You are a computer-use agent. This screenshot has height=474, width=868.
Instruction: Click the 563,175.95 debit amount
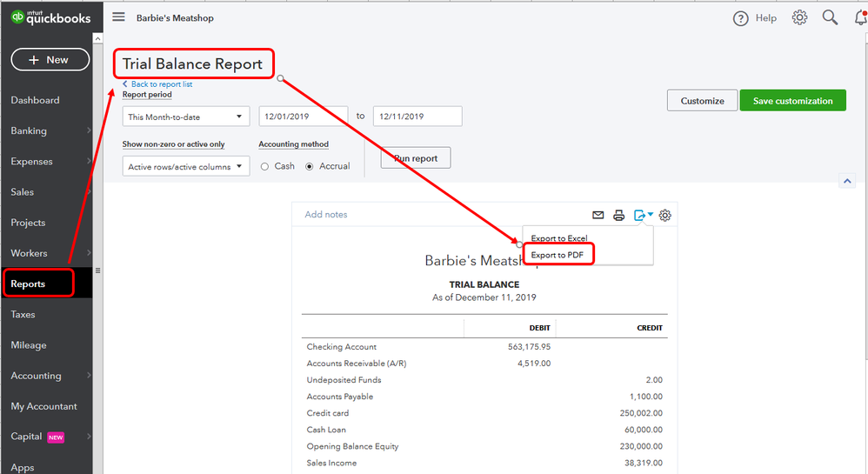tap(529, 347)
